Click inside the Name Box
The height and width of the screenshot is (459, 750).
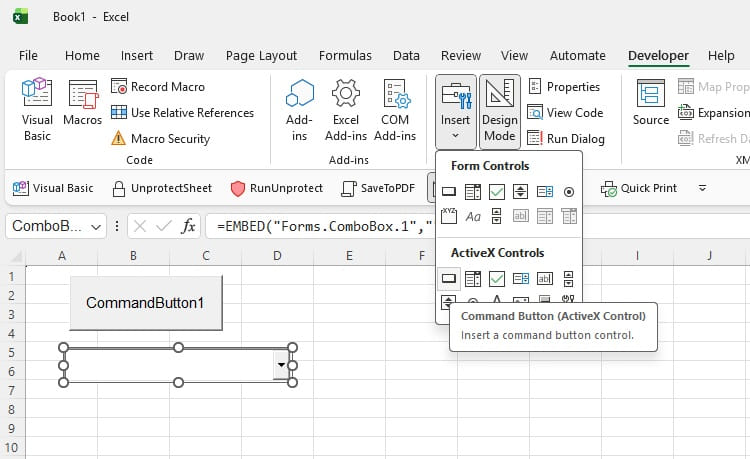[47, 226]
